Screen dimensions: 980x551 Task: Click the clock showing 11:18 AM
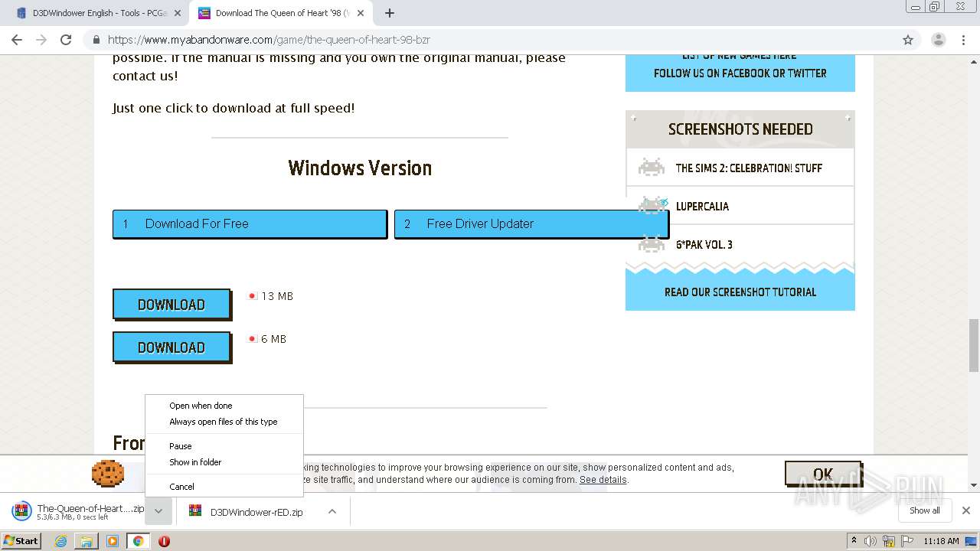pyautogui.click(x=941, y=541)
